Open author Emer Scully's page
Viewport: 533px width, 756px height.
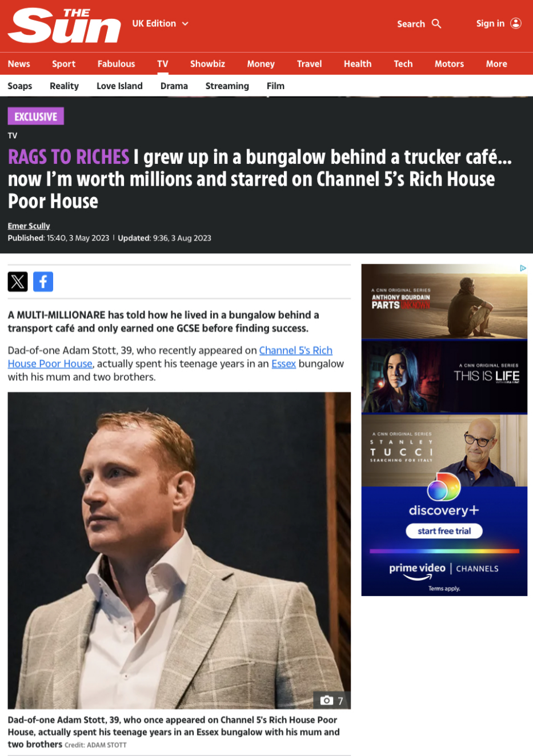pos(29,226)
